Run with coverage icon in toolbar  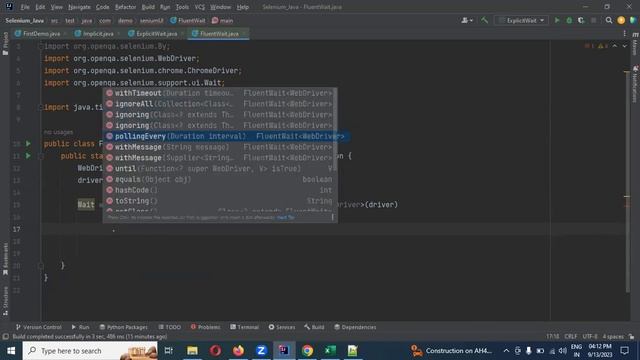[x=581, y=20]
